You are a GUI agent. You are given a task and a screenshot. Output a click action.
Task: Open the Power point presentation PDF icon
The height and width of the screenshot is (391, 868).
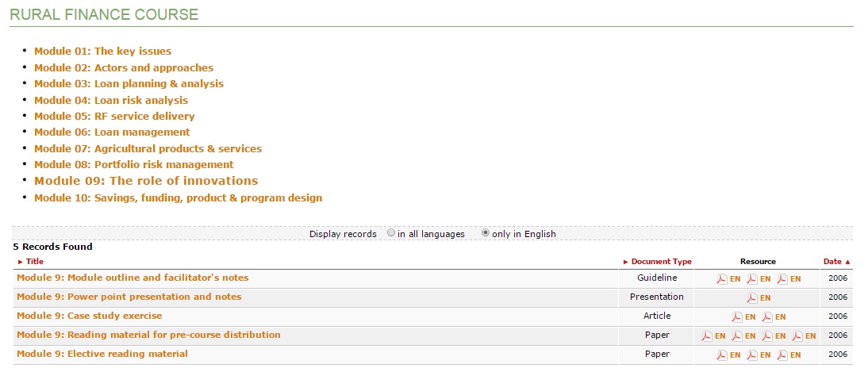point(752,297)
